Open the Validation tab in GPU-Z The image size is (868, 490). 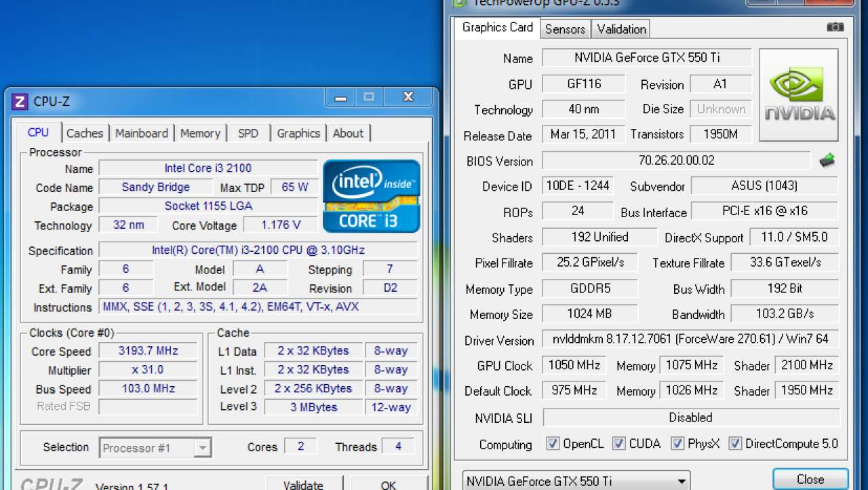pyautogui.click(x=621, y=29)
